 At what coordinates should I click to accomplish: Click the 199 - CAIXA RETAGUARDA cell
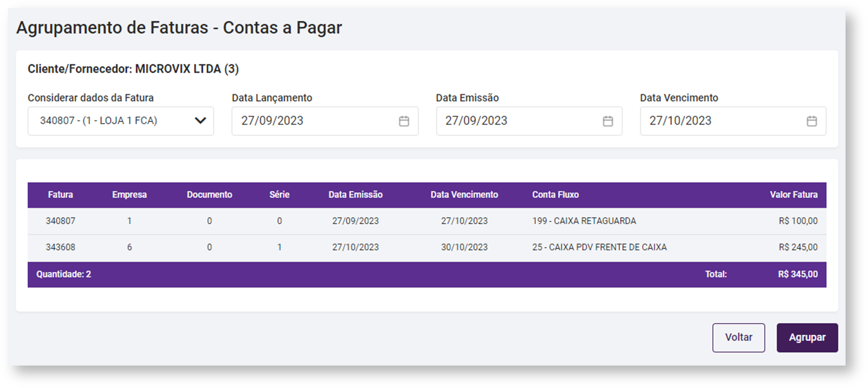click(x=584, y=221)
